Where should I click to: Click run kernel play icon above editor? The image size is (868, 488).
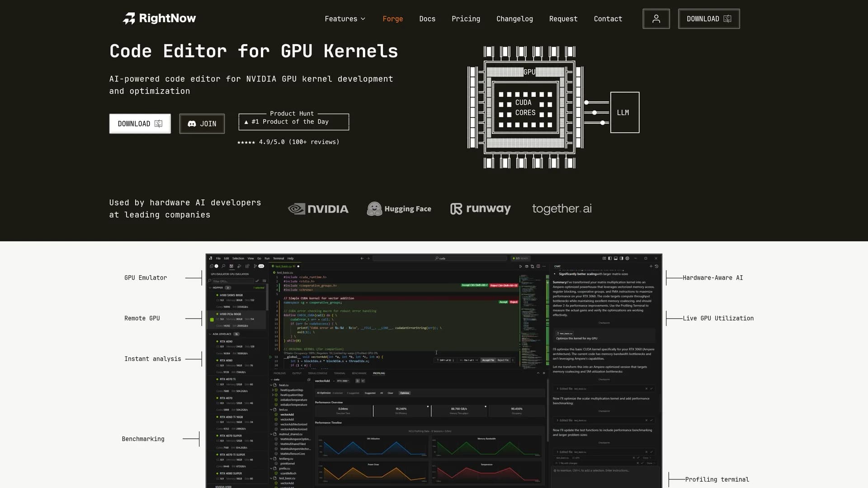point(520,266)
